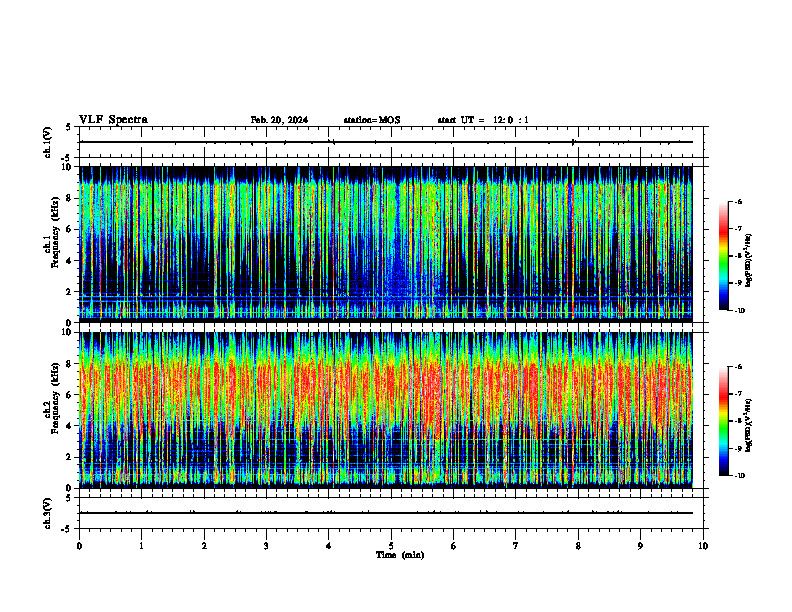Click the "Time (min)" axis label
This screenshot has width=792, height=612.
click(x=400, y=555)
